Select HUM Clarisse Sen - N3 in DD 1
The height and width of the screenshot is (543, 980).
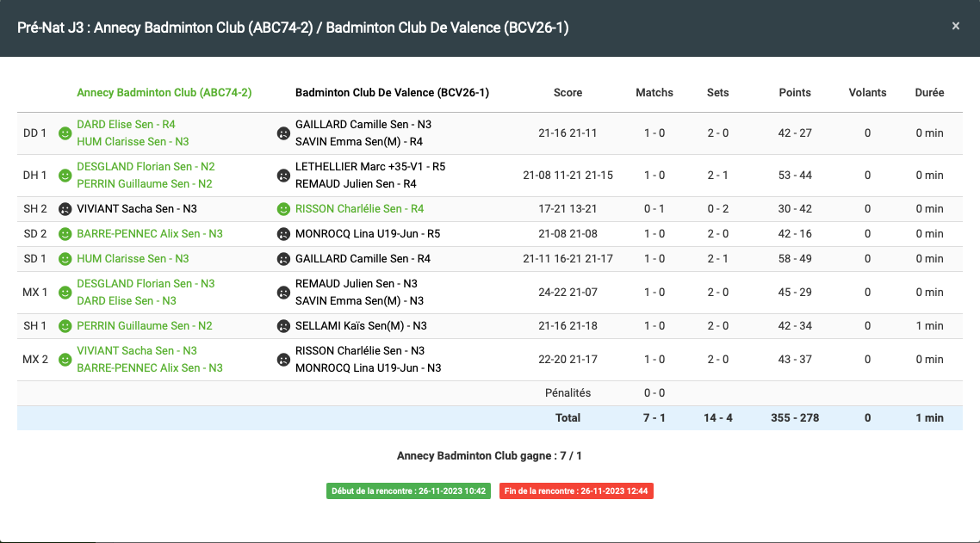133,142
